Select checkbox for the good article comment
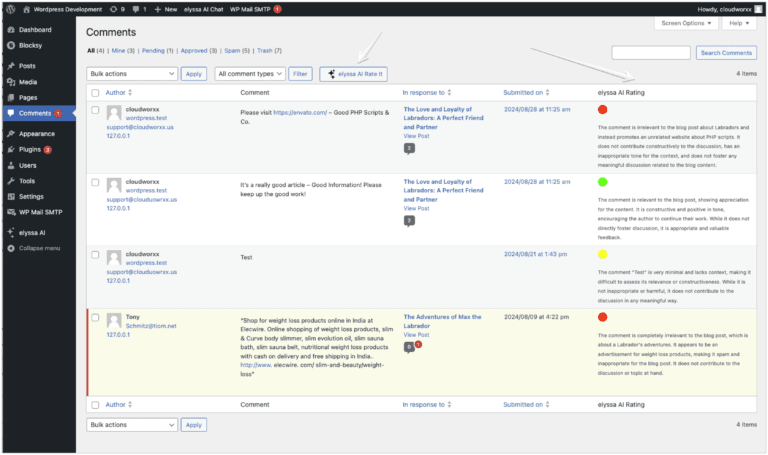 [x=95, y=183]
